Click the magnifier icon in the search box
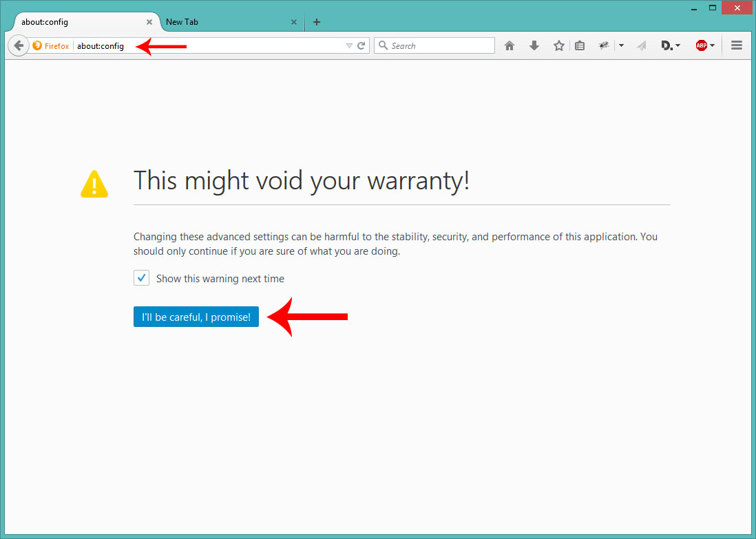The width and height of the screenshot is (756, 539). click(x=384, y=45)
